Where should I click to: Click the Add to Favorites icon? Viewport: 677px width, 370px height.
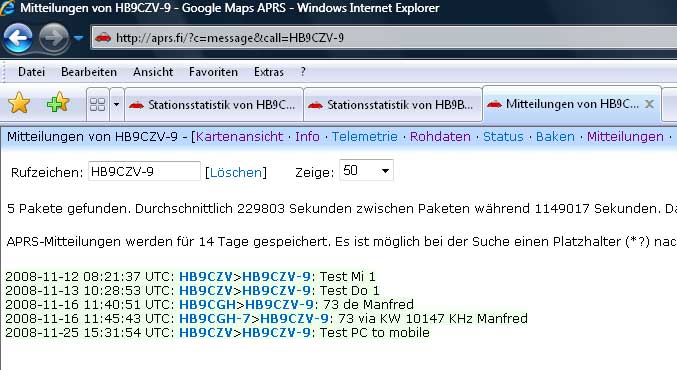click(x=58, y=103)
